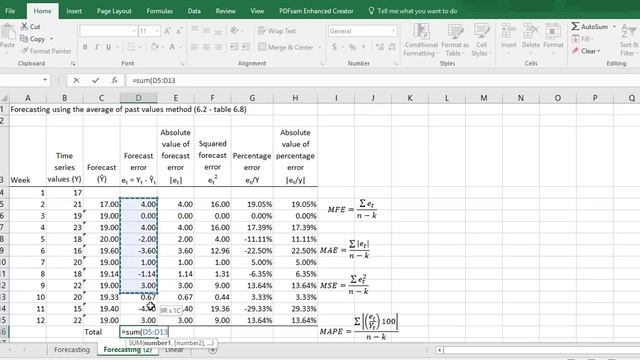Switch to the Formulas tab
The image size is (640, 360).
160,11
